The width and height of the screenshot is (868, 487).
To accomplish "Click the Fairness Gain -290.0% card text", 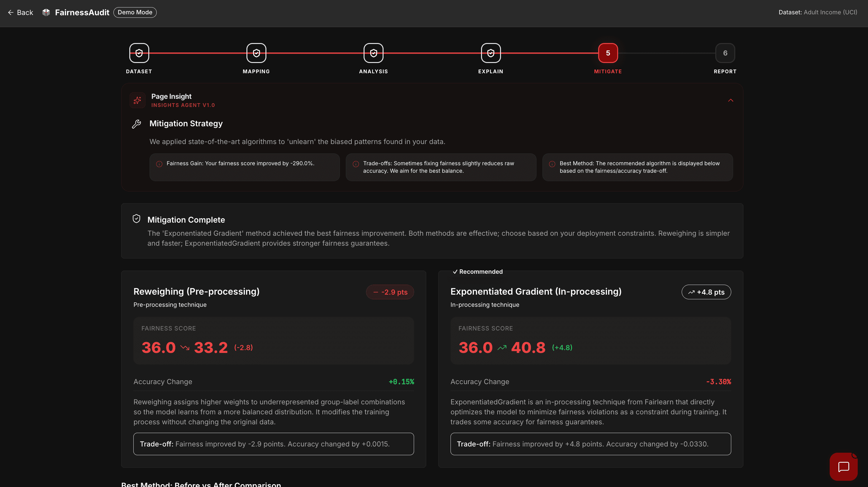I will click(x=240, y=163).
